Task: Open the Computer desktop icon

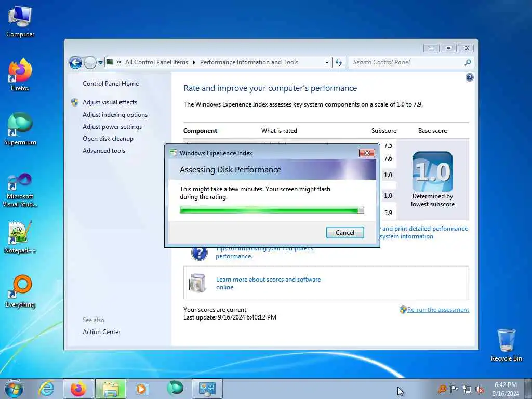Action: tap(20, 22)
